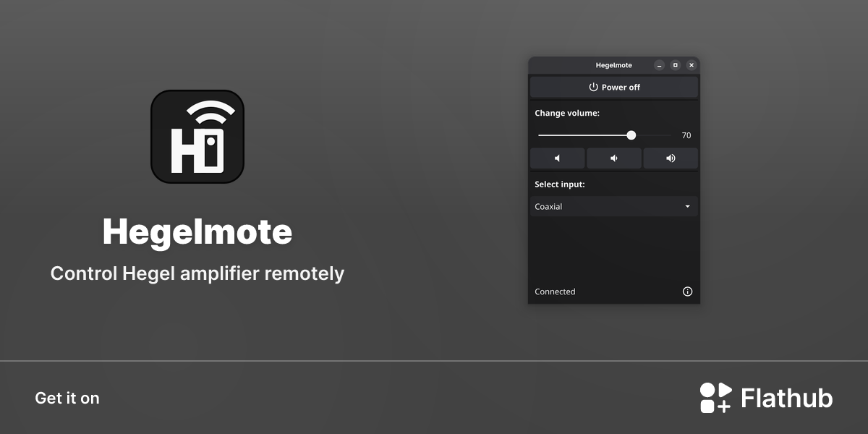868x434 pixels.
Task: Raise volume with the loud speaker button
Action: coord(671,158)
